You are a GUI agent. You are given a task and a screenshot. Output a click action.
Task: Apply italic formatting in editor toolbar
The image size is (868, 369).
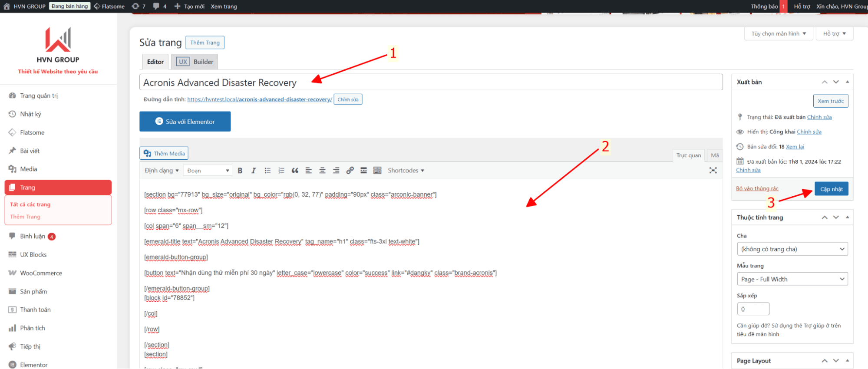pos(254,171)
